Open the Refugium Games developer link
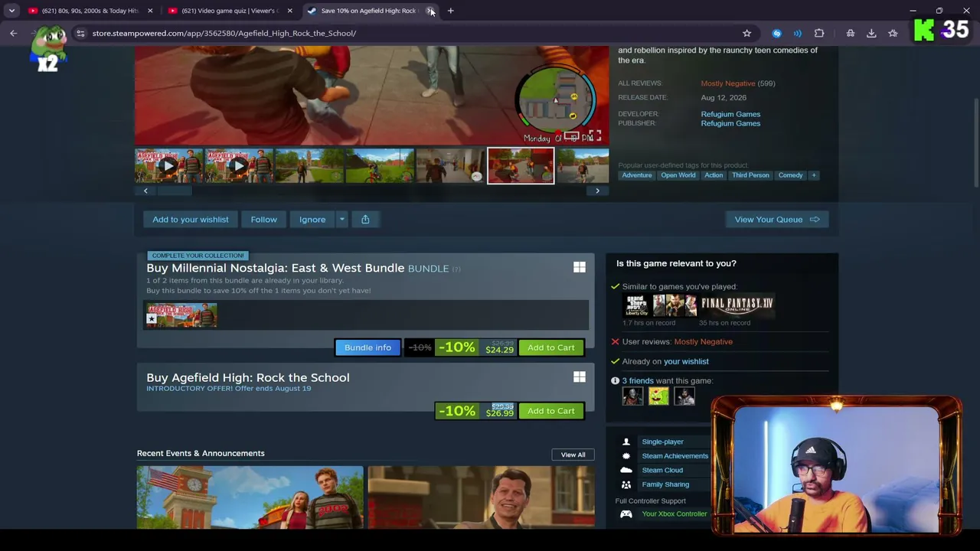 tap(730, 114)
